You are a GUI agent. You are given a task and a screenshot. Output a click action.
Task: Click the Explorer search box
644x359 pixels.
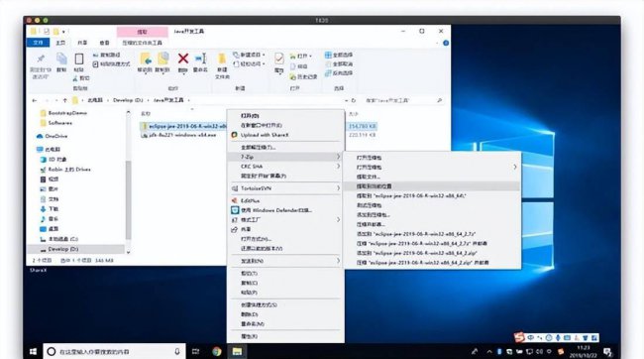pyautogui.click(x=404, y=100)
